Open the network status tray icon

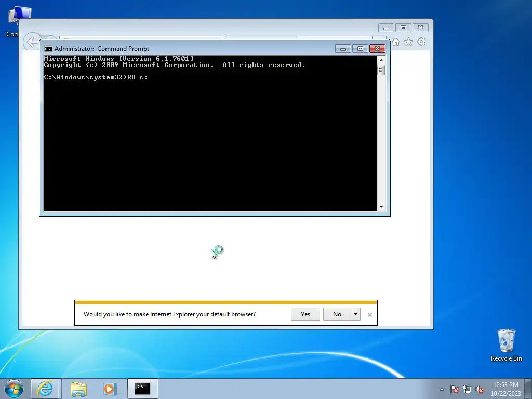467,389
